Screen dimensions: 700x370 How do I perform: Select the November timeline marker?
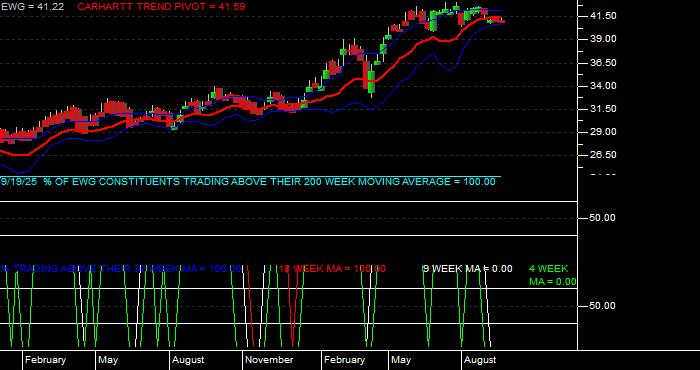[269, 360]
